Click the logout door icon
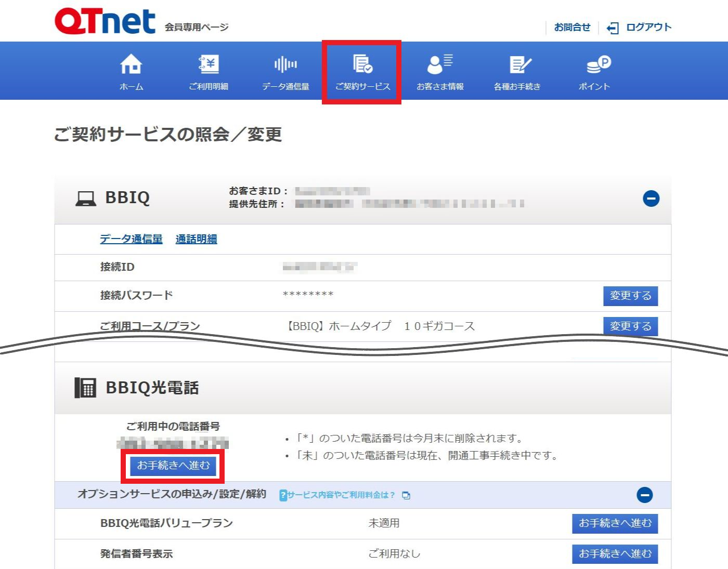This screenshot has height=569, width=728. (x=613, y=28)
